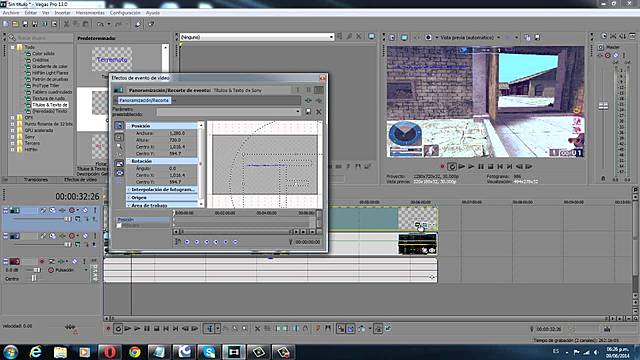Open the Insertar menu
This screenshot has height=360, width=640.
pos(62,13)
